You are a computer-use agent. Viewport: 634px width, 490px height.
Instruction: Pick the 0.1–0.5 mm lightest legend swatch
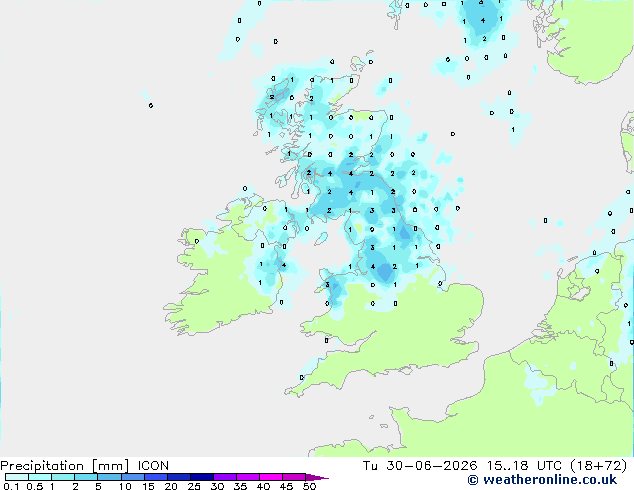[17, 477]
